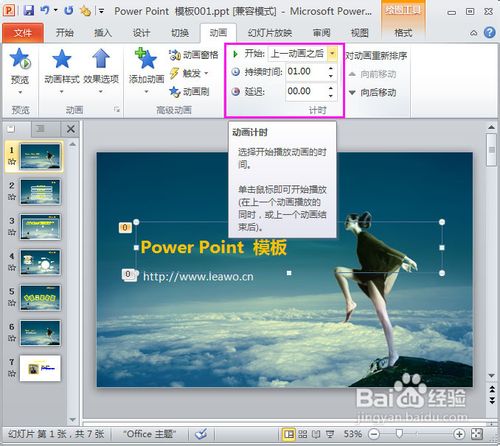Click the zoom in plus button
The width and height of the screenshot is (500, 446).
click(x=459, y=434)
